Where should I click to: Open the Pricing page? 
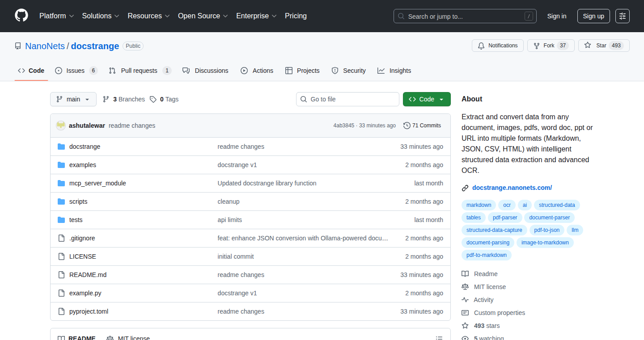[296, 16]
